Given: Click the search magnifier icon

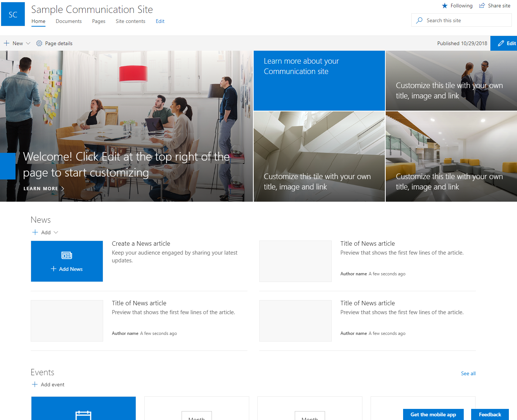Looking at the screenshot, I should click(419, 20).
